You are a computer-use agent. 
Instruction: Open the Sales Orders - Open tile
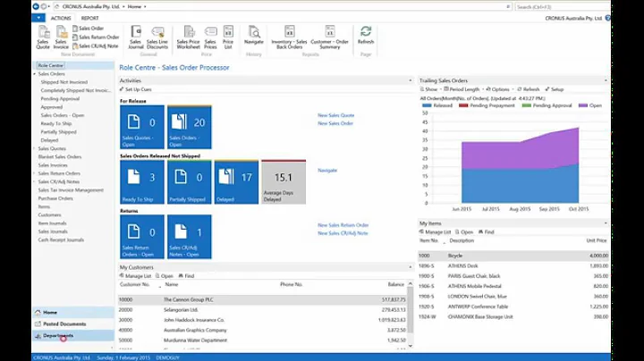coord(190,127)
